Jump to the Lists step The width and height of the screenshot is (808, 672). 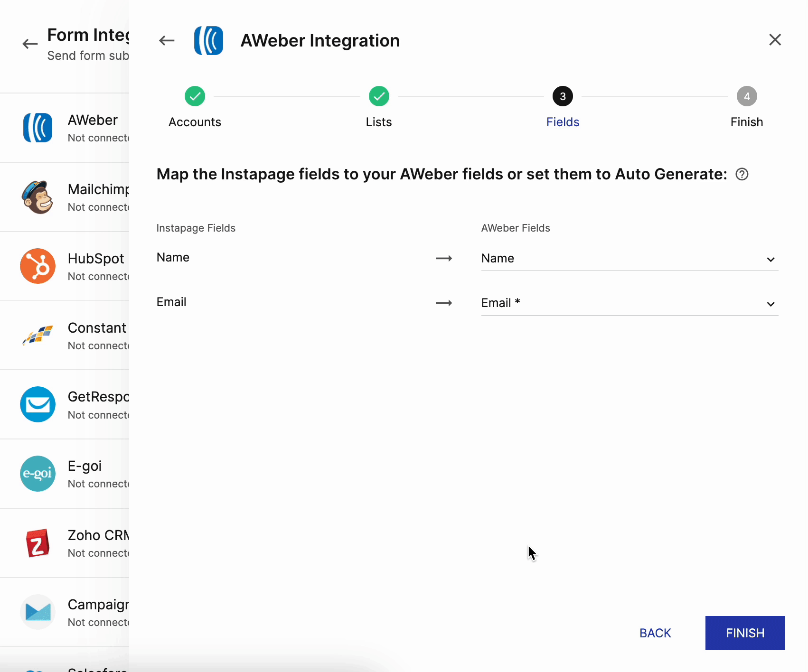tap(379, 97)
